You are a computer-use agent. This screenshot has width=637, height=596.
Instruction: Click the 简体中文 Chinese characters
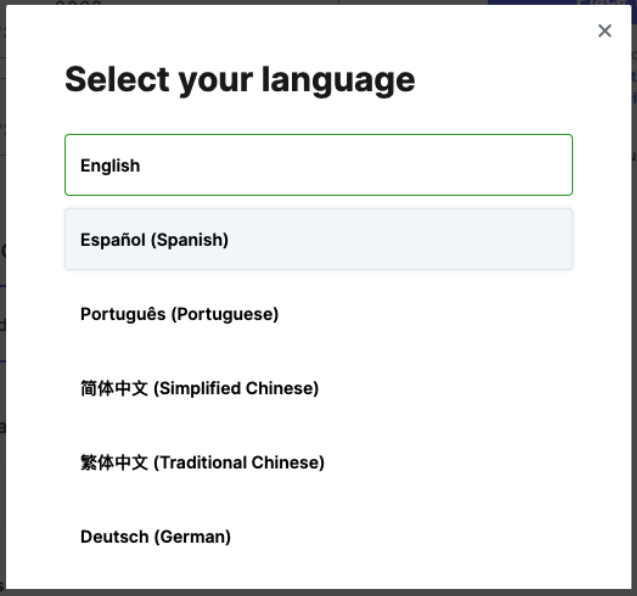pos(114,388)
